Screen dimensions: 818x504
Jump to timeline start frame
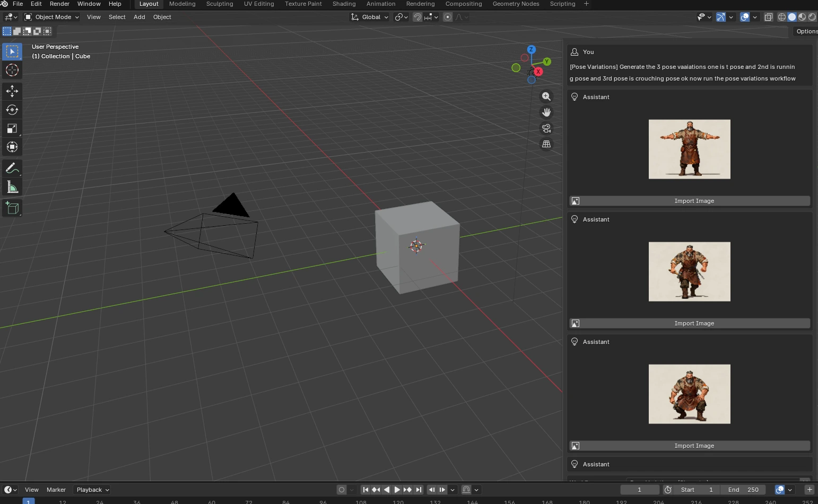tap(366, 490)
